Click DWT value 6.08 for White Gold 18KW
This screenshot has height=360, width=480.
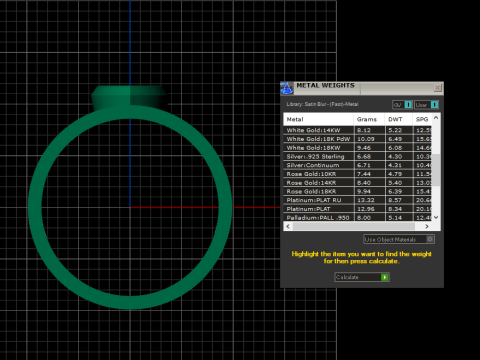coord(395,148)
